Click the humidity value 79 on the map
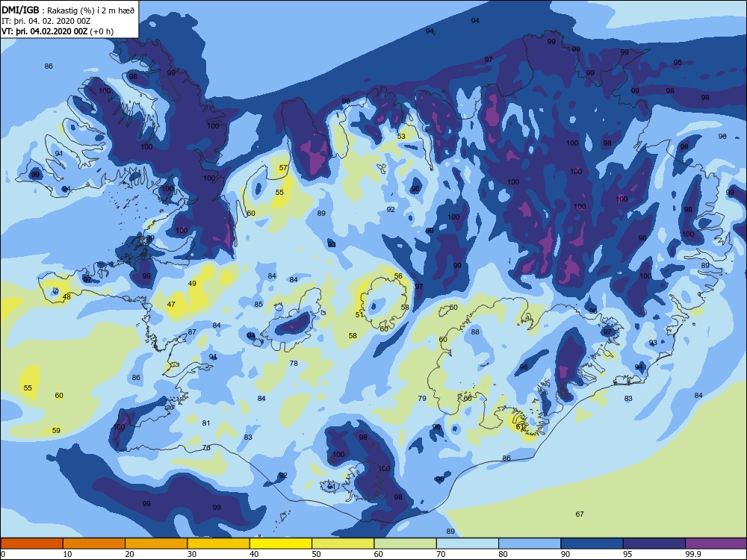 tap(422, 398)
